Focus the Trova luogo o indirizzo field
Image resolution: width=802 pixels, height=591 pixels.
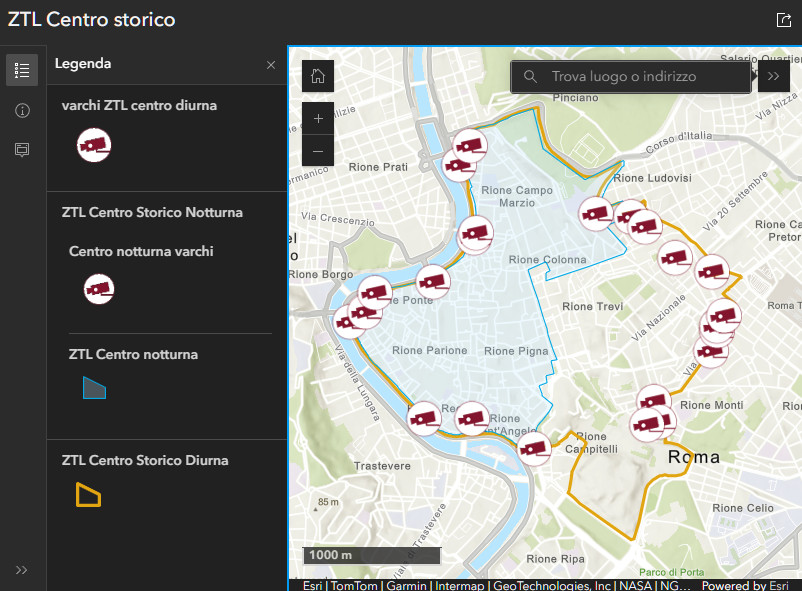(631, 77)
